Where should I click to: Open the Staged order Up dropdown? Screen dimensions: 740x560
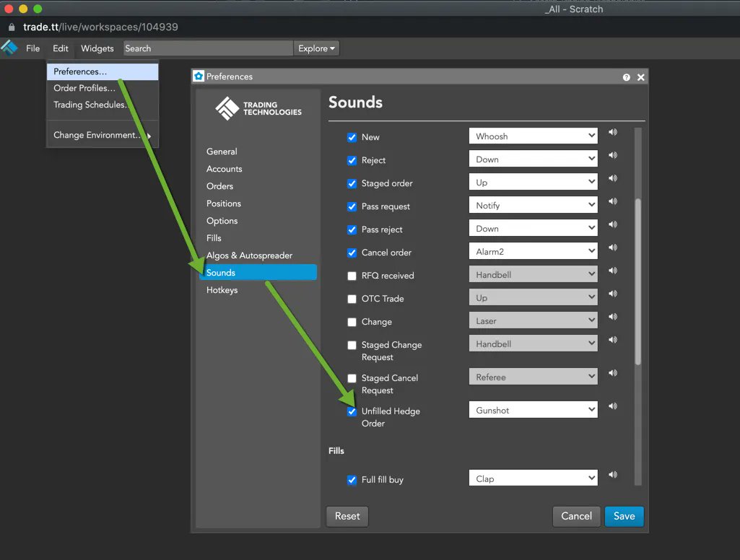point(534,183)
